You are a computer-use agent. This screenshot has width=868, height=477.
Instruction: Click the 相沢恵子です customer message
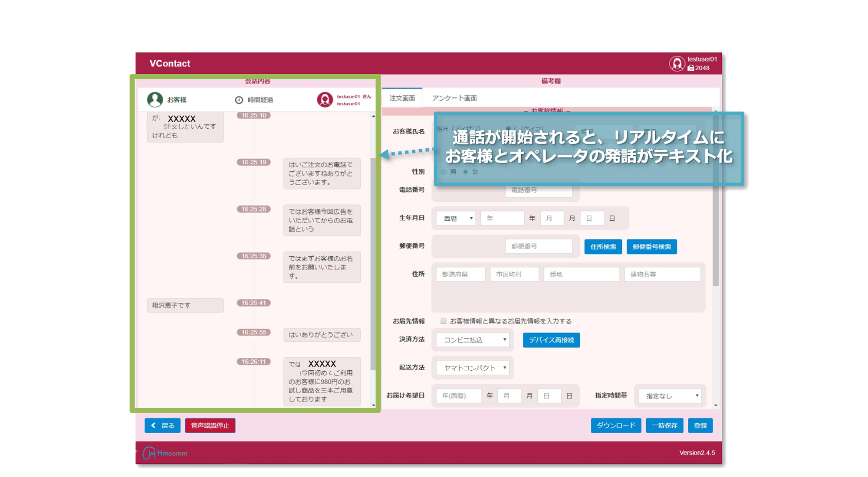point(185,305)
